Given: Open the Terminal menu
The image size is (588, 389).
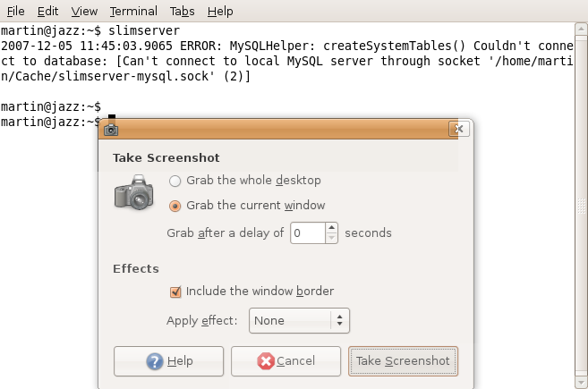Looking at the screenshot, I should 133,12.
